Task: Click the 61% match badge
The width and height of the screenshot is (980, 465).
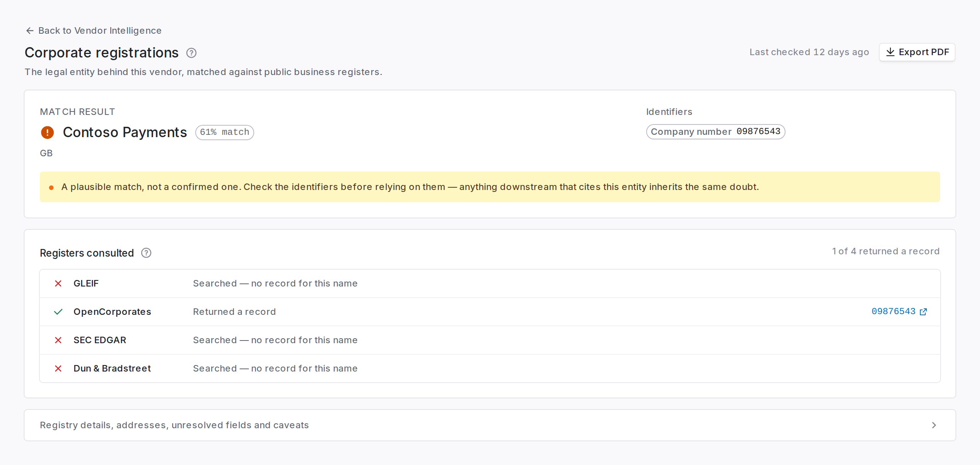Action: [224, 132]
